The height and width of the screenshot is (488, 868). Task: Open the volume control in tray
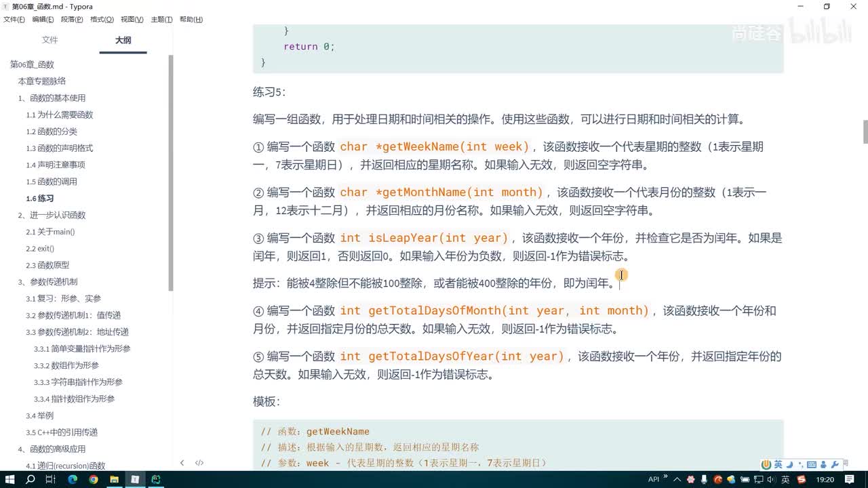point(771,479)
